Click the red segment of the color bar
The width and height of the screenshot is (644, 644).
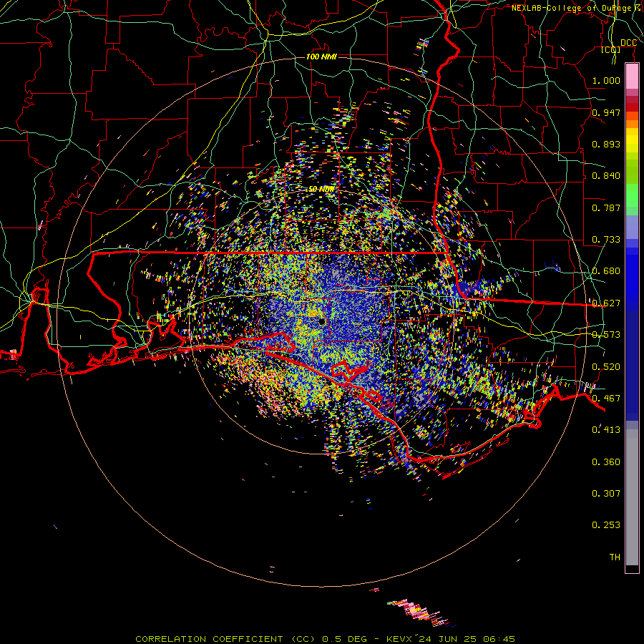632,107
